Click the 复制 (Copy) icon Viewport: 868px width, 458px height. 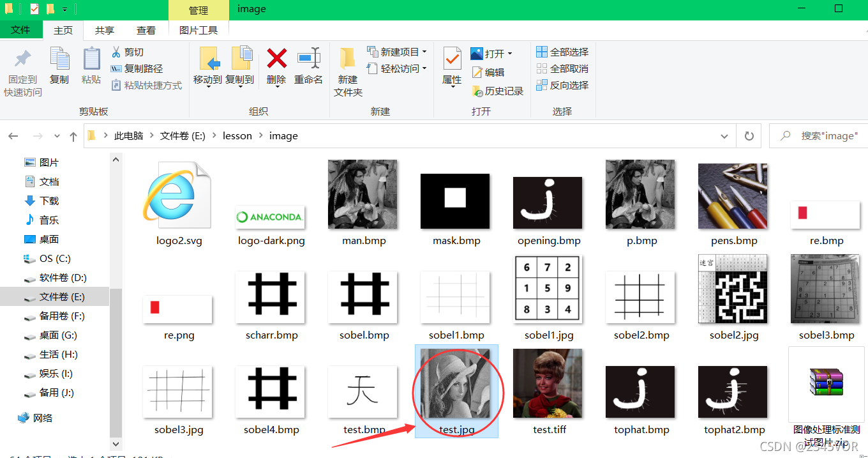[59, 67]
